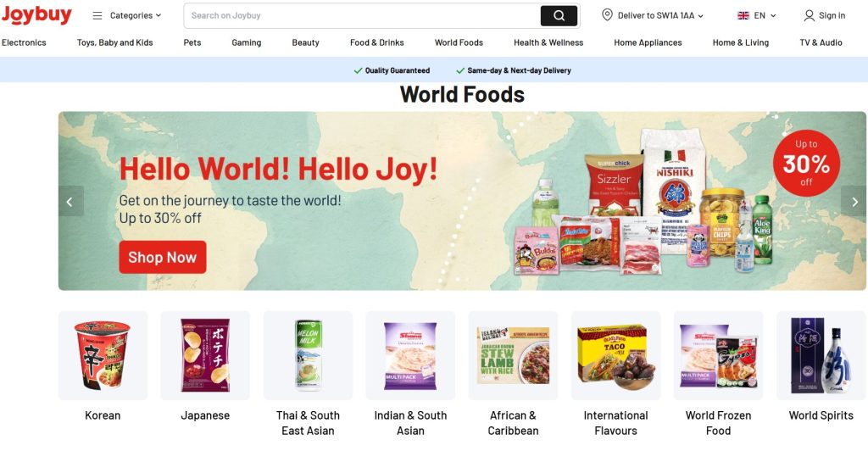Open Food & Drinks menu item
Viewport: 868px width, 451px height.
(376, 42)
